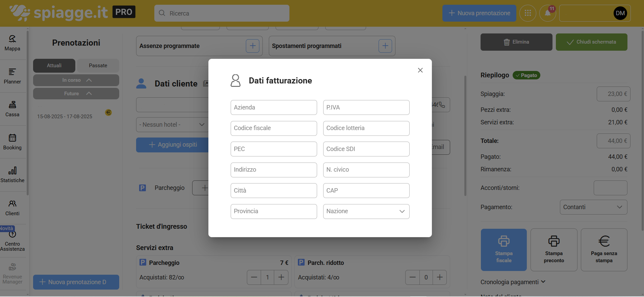644x297 pixels.
Task: Open the Nessun hotel dropdown
Action: tap(172, 125)
